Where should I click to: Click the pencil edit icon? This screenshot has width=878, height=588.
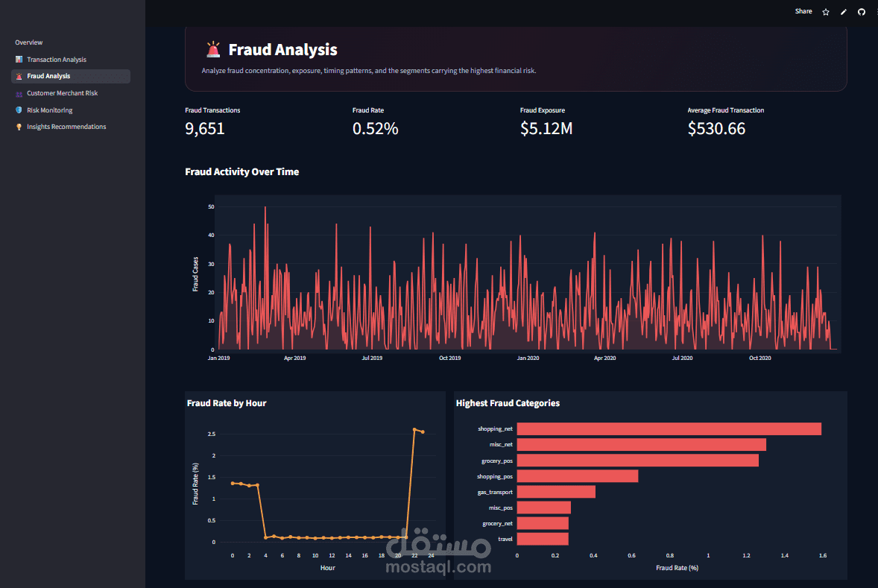(x=843, y=12)
